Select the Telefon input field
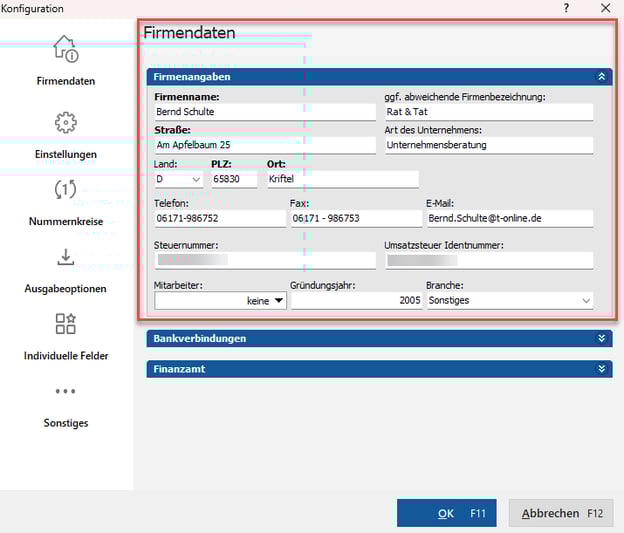The image size is (624, 533). [218, 218]
